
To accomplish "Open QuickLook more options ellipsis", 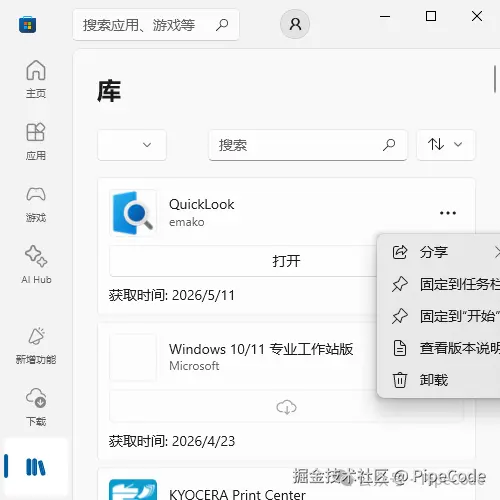I will click(x=448, y=213).
